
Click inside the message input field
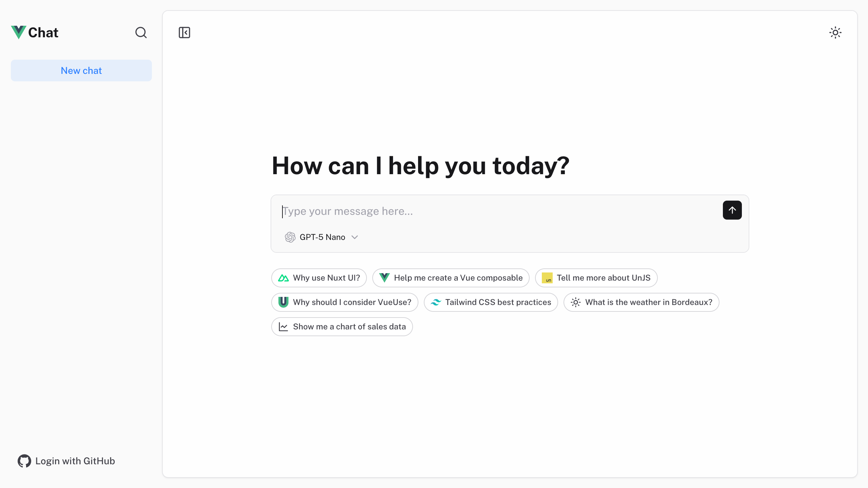[441, 211]
